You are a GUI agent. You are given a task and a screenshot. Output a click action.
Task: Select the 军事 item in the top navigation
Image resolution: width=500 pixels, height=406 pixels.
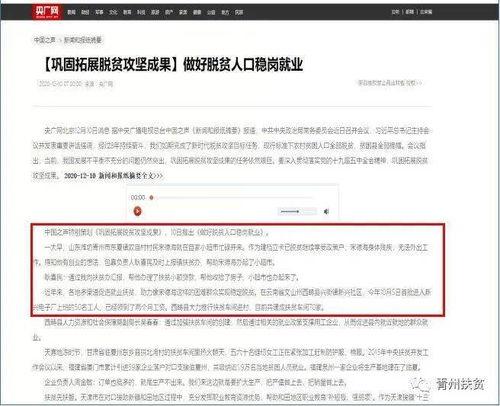click(99, 12)
